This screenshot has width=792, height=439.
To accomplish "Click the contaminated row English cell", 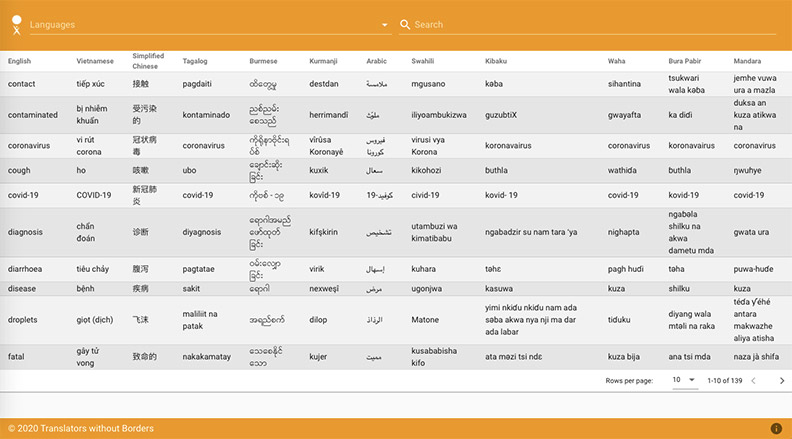I will coord(33,115).
